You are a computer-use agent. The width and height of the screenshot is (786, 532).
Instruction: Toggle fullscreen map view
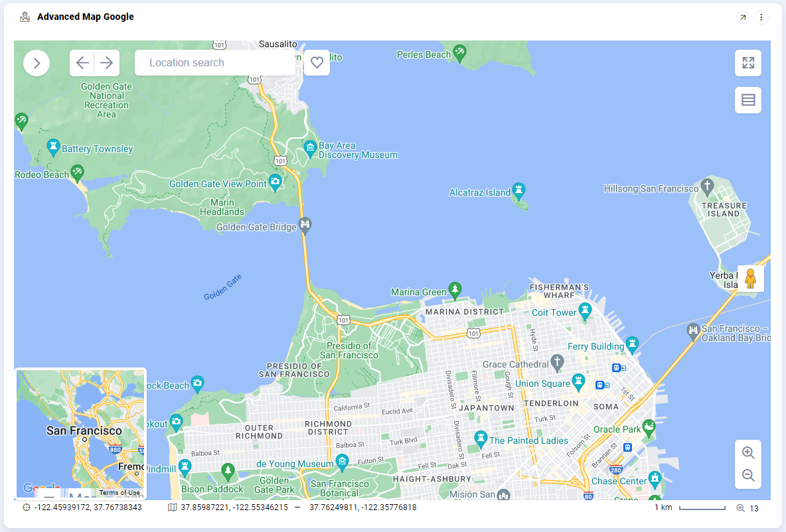(x=748, y=63)
